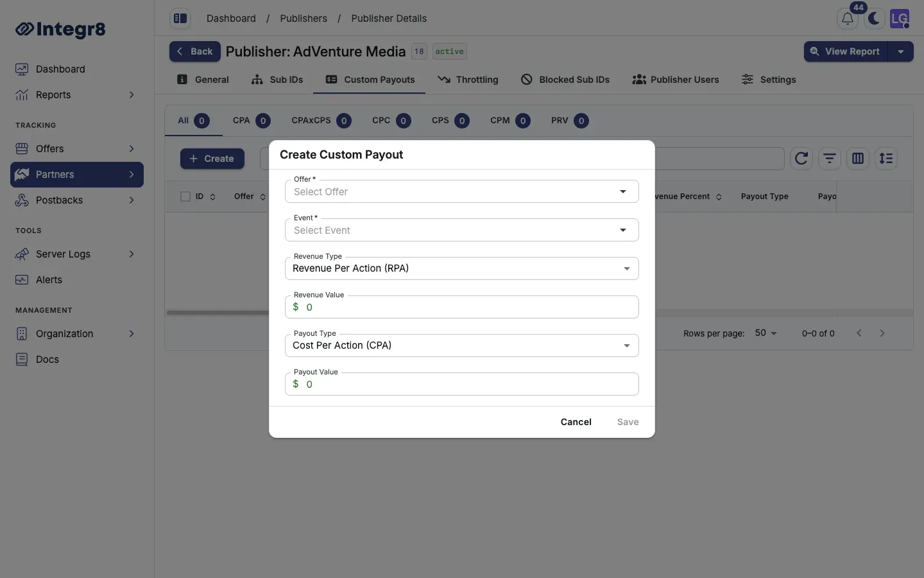Open the Blocked Sub IDs tab
Screen dimensions: 924x578
click(565, 80)
